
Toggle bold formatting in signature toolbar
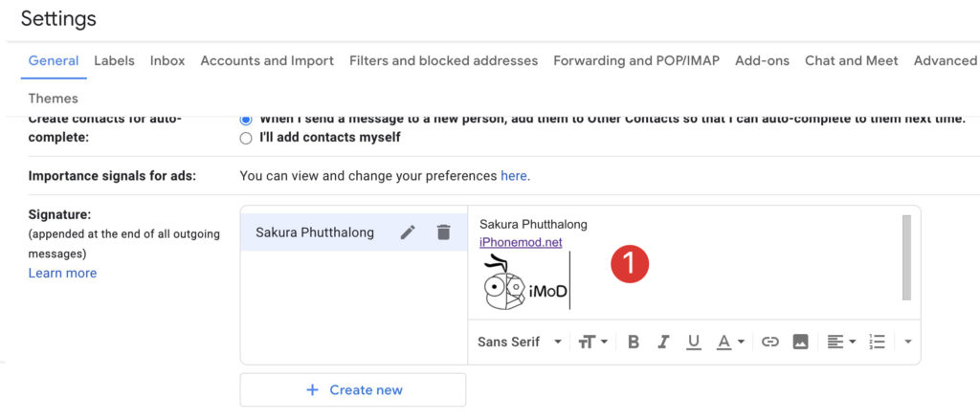coord(633,342)
